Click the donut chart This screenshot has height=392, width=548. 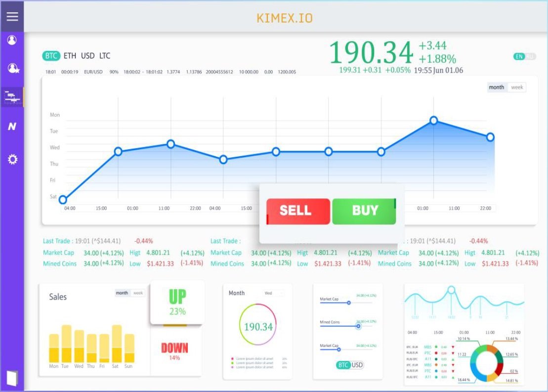[487, 363]
